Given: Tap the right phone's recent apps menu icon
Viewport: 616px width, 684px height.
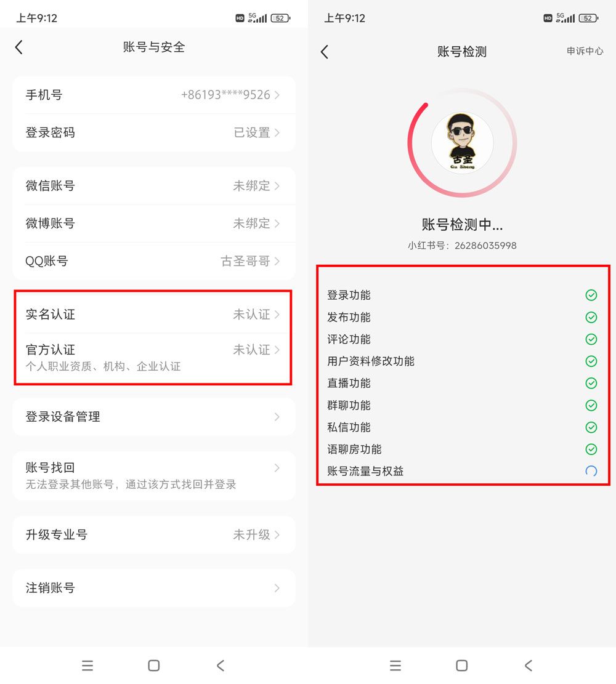Looking at the screenshot, I should [x=395, y=666].
